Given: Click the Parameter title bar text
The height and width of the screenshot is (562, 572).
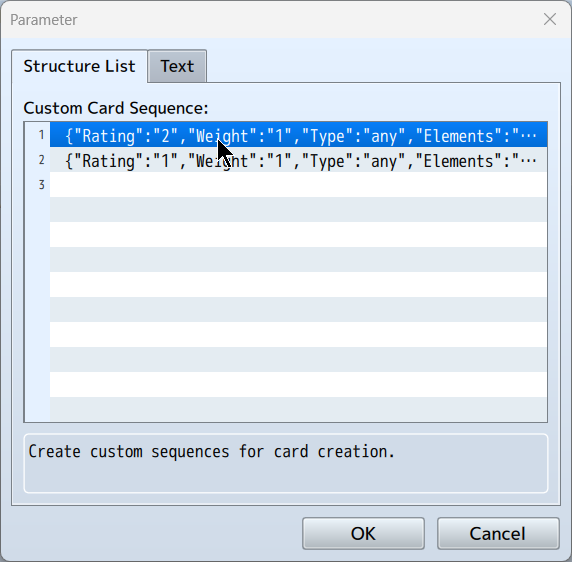Looking at the screenshot, I should click(x=44, y=20).
